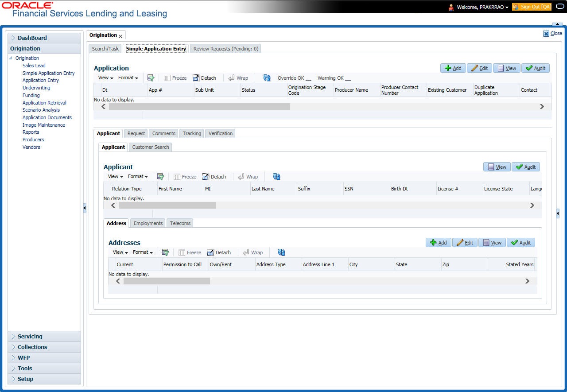This screenshot has width=567, height=392.
Task: Switch to the Employments tab
Action: (148, 223)
